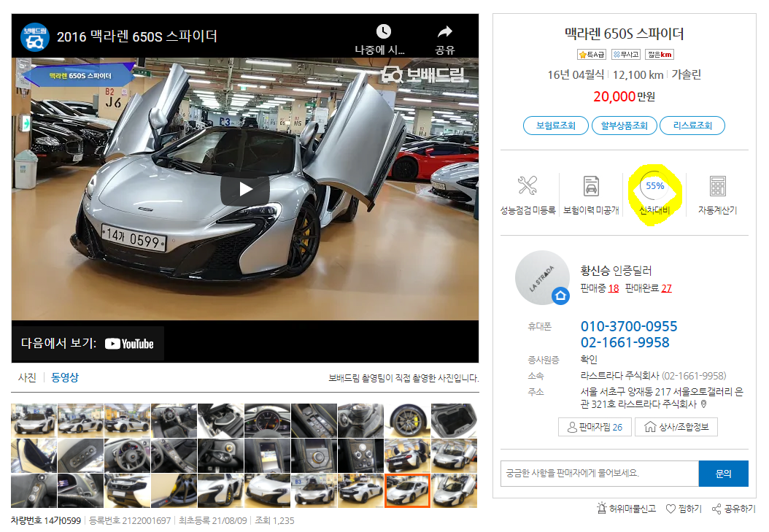Click the 12,100 km mileage text

tap(638, 75)
